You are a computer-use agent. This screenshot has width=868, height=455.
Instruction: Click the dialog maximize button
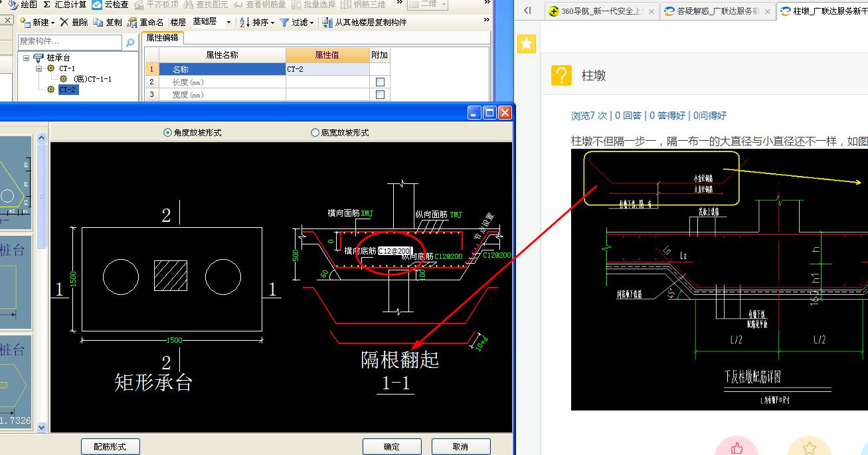click(x=489, y=113)
